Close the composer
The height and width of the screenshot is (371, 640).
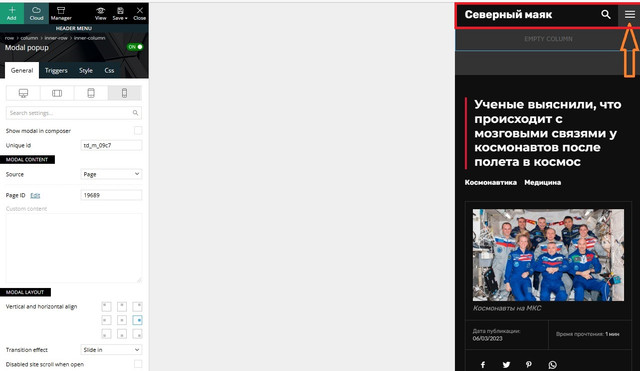click(x=140, y=13)
